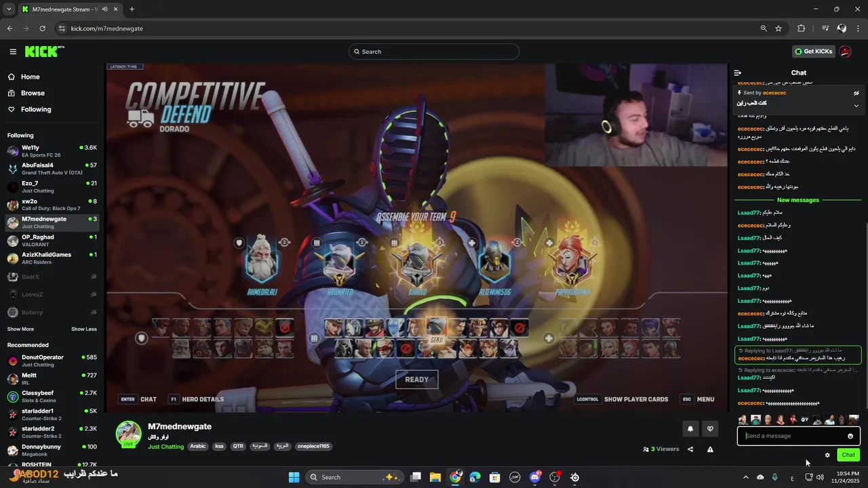The height and width of the screenshot is (488, 868).
Task: Open Ezo_7 channel in Following list
Action: 52,186
